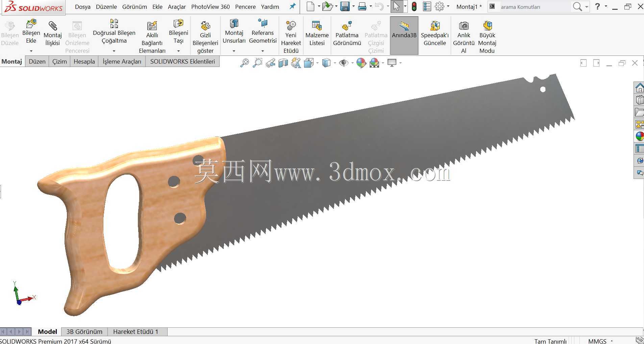Image resolution: width=644 pixels, height=344 pixels.
Task: Switch to İşleme Araçları tab
Action: click(122, 62)
